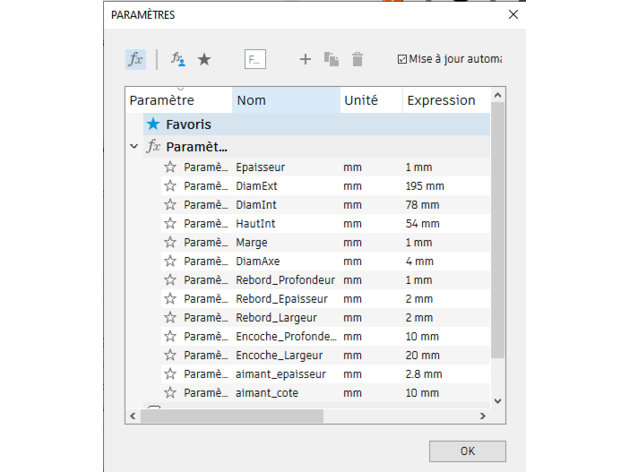Collapse the Paramètres group chevron
The image size is (628, 472).
pos(134,146)
